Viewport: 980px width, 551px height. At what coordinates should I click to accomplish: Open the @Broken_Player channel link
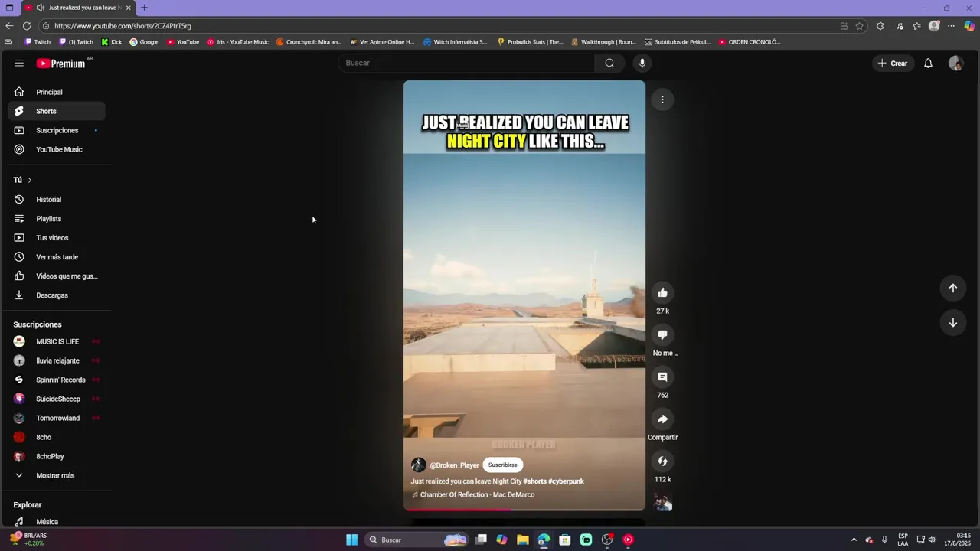454,465
